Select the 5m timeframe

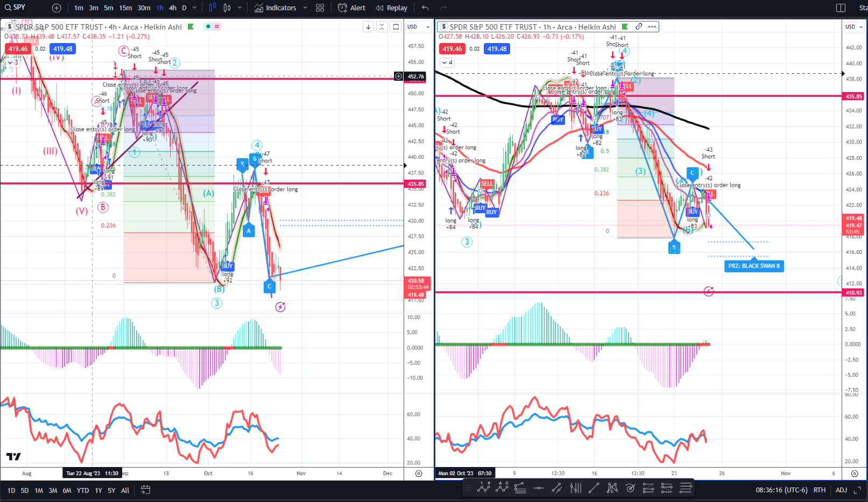(x=109, y=8)
